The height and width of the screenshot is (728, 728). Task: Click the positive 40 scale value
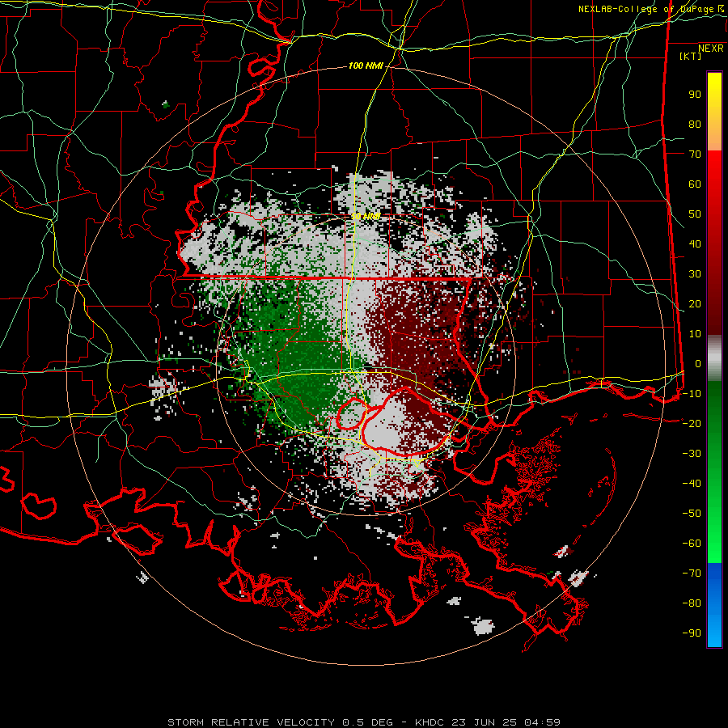[x=695, y=244]
